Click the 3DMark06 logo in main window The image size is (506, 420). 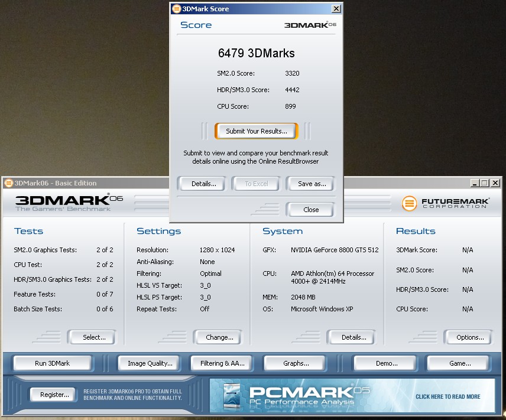[69, 202]
